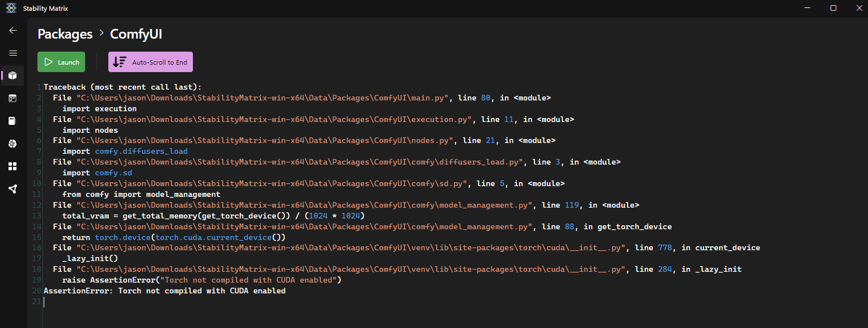
Task: Click 'return torch.device' line
Action: [x=174, y=238]
